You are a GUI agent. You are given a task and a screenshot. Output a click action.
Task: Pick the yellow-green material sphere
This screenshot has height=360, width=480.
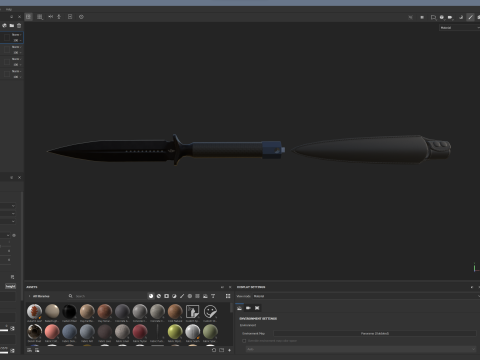pos(175,332)
